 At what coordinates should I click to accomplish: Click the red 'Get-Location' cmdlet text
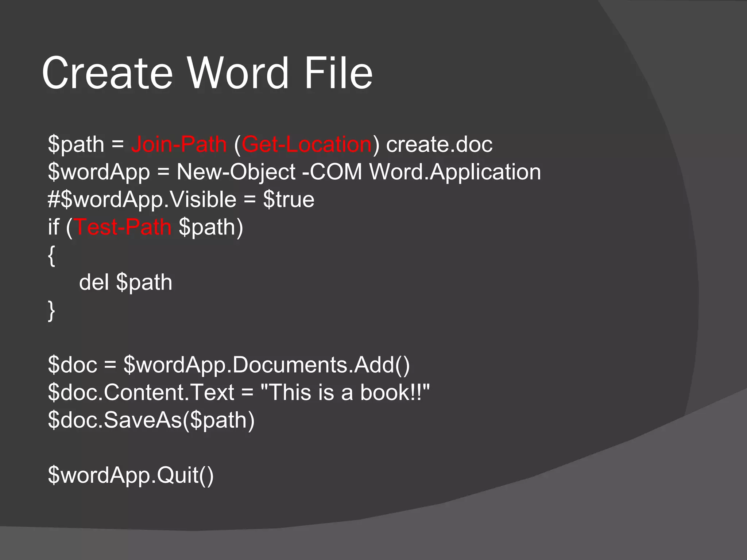click(x=306, y=144)
